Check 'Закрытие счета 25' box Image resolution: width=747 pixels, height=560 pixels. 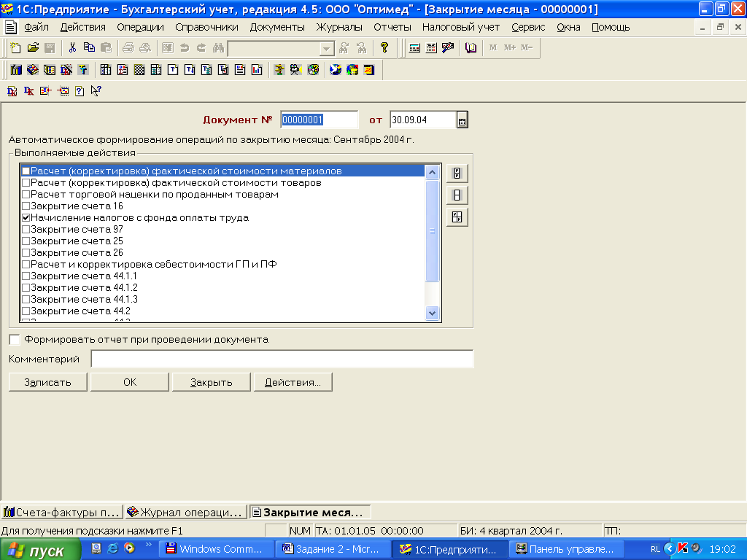tap(26, 241)
